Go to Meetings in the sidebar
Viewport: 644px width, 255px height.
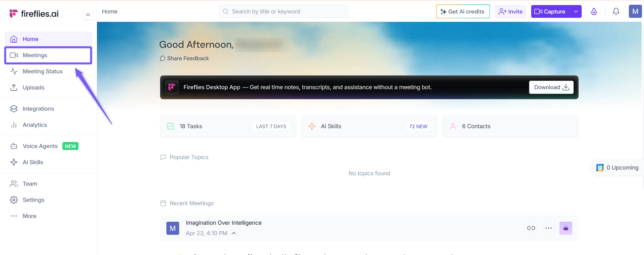coord(49,55)
